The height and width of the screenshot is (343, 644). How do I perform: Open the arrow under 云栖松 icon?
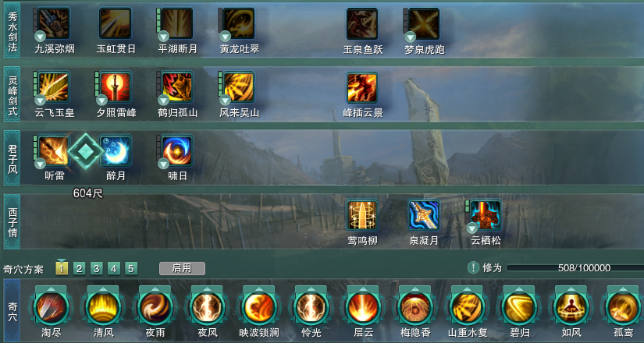tap(472, 228)
